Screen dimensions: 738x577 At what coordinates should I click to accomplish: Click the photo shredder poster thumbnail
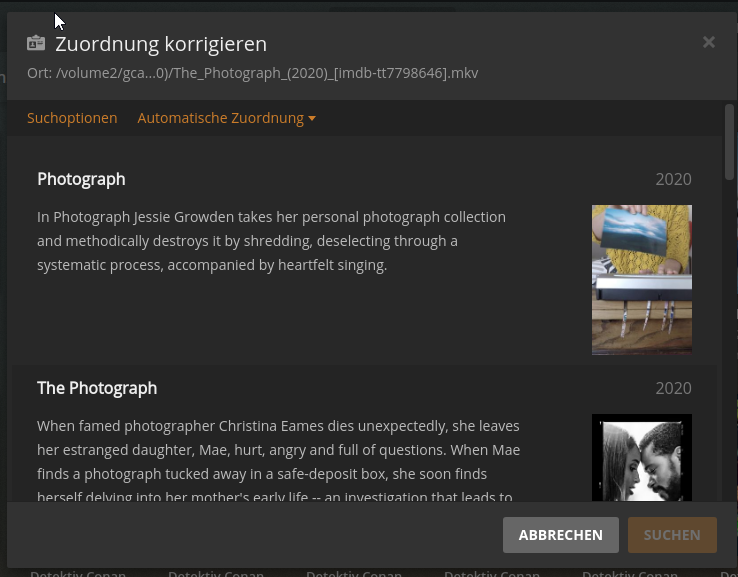[642, 280]
